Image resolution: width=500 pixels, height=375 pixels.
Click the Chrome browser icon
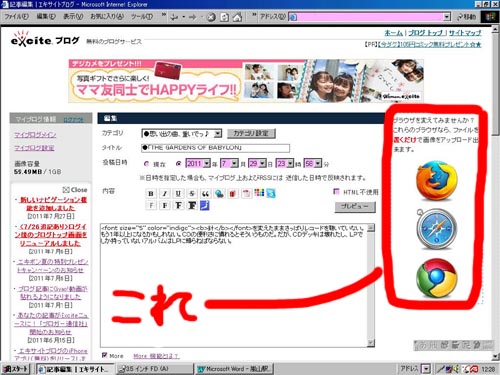(x=437, y=278)
